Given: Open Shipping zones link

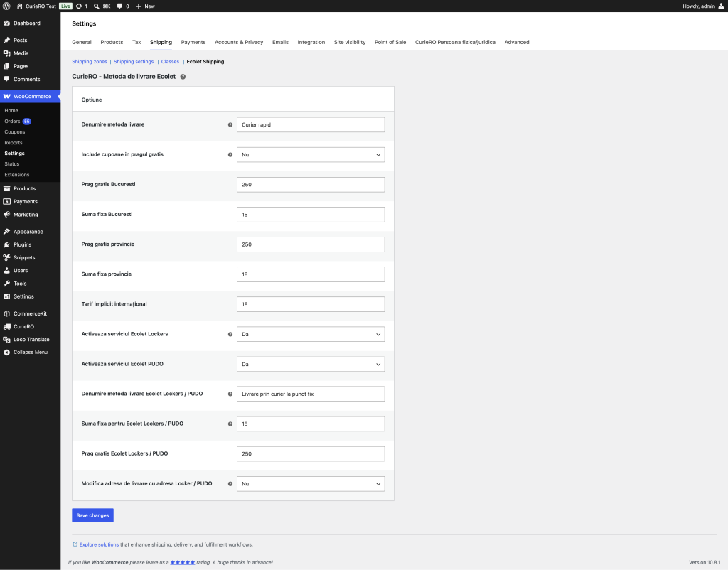Looking at the screenshot, I should [x=89, y=62].
